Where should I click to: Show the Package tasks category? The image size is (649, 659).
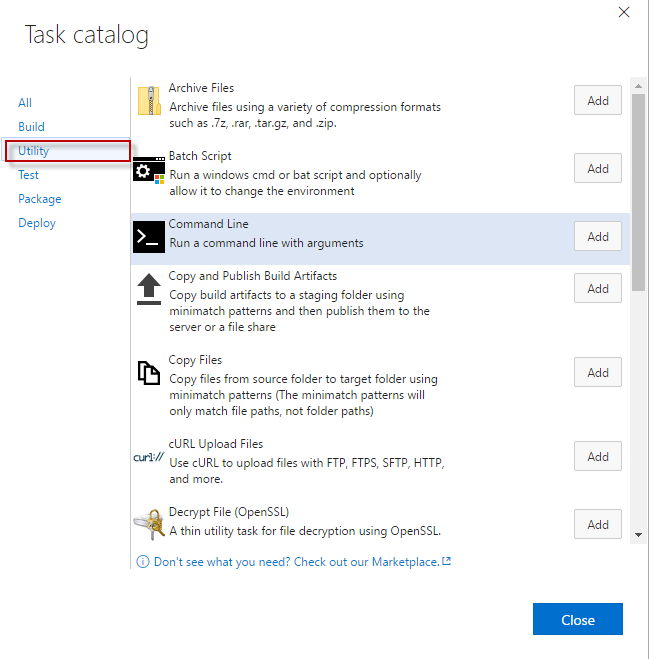pyautogui.click(x=40, y=199)
